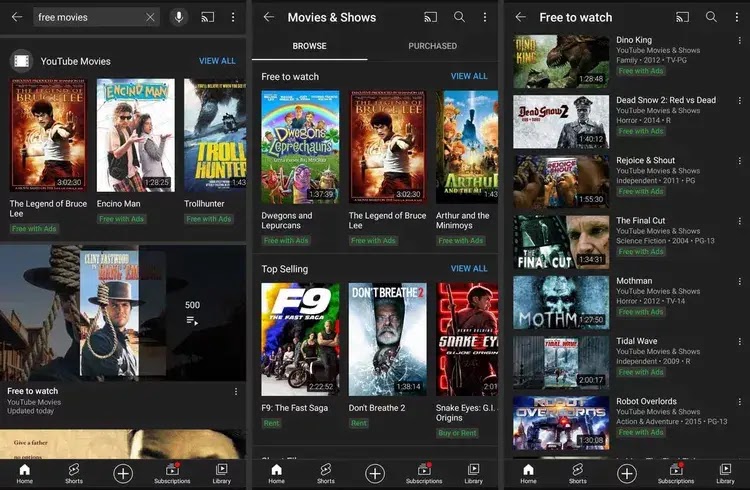Viewport: 750px width, 490px height.
Task: Tap Rent badge under Don't Breathe 2
Action: point(358,423)
